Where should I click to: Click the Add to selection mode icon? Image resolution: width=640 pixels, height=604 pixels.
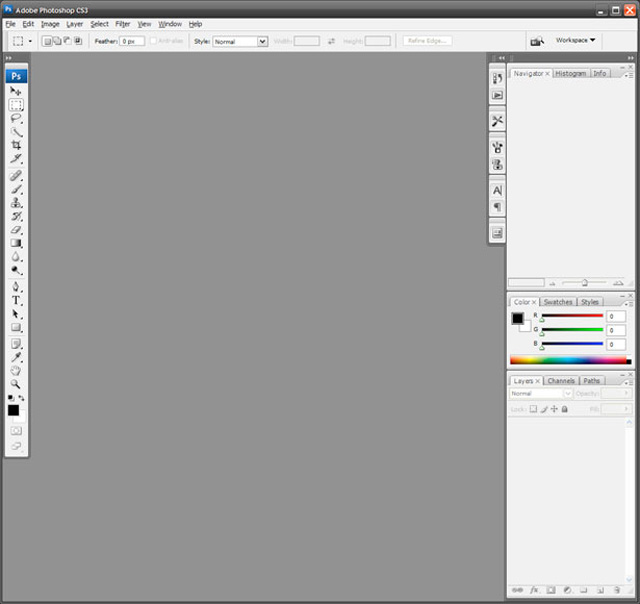coord(58,41)
